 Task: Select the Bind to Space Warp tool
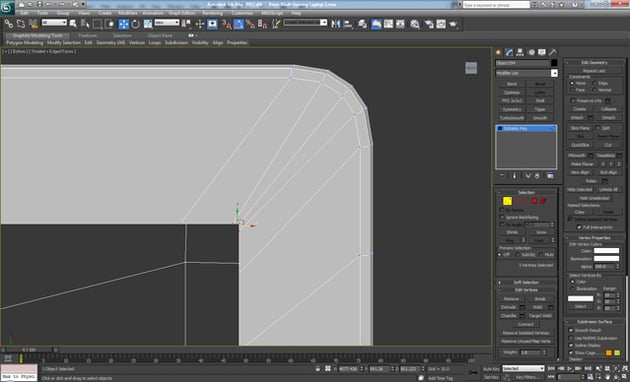click(33, 24)
